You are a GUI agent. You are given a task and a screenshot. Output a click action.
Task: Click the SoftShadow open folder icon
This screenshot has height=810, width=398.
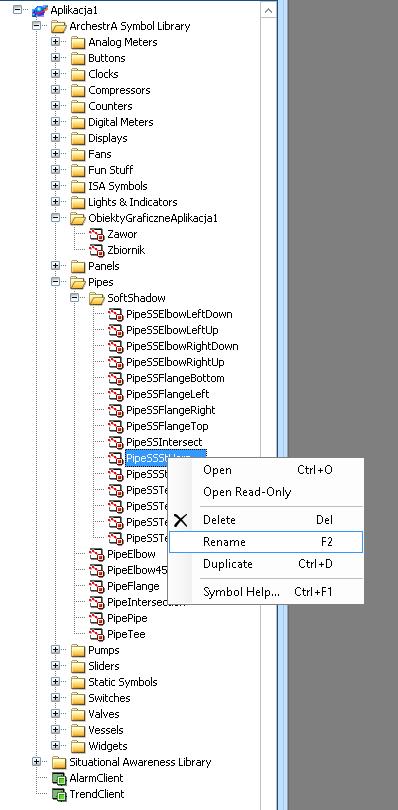point(97,298)
